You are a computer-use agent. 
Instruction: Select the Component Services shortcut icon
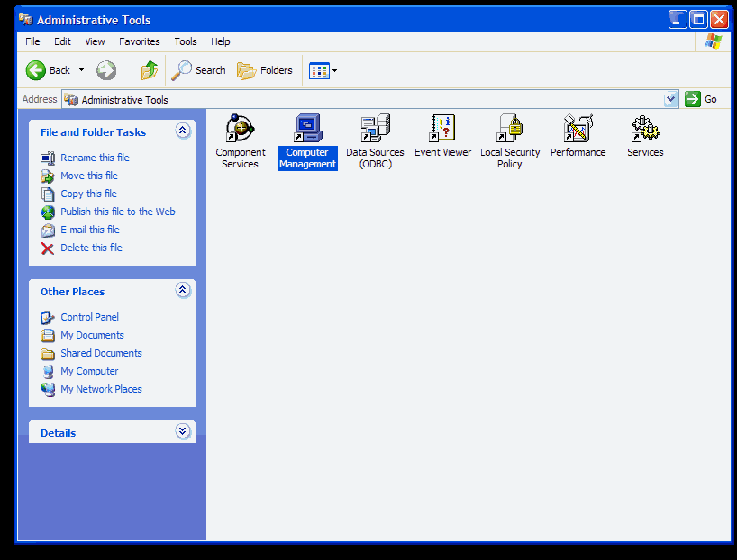click(x=240, y=128)
